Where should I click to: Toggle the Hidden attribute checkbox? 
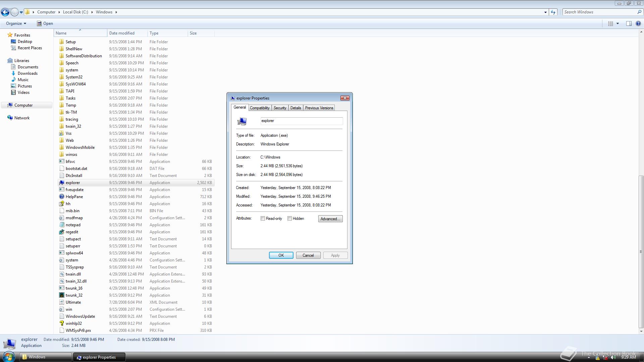pos(289,219)
